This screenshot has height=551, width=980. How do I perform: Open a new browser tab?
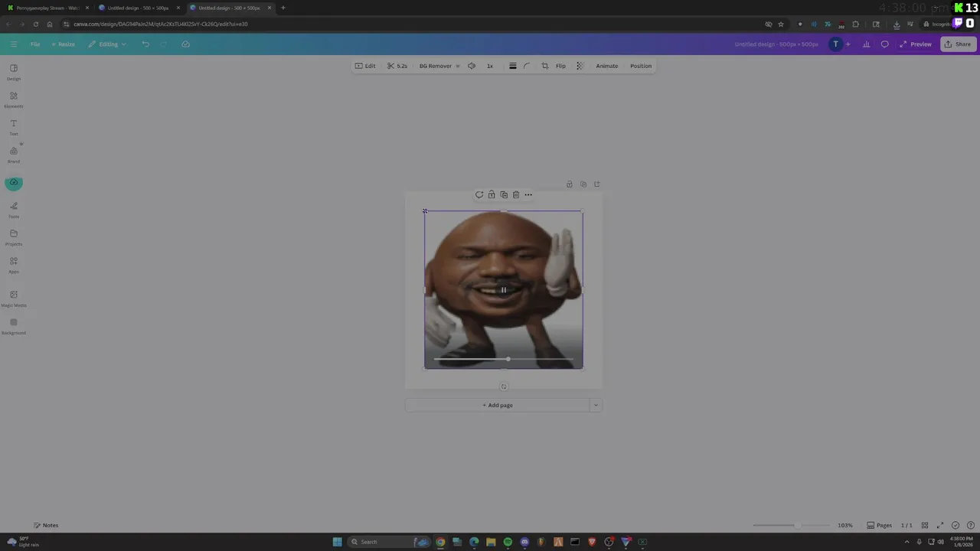(283, 8)
